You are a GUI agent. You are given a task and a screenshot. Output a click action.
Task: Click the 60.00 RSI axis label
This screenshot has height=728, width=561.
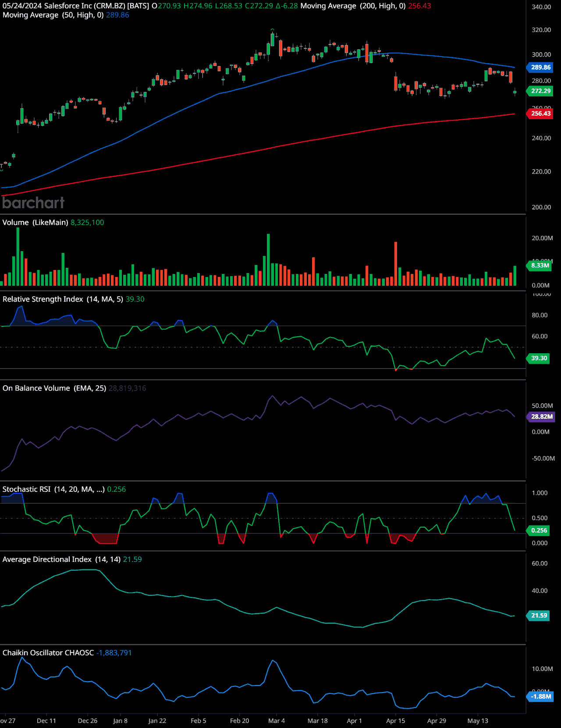(540, 336)
